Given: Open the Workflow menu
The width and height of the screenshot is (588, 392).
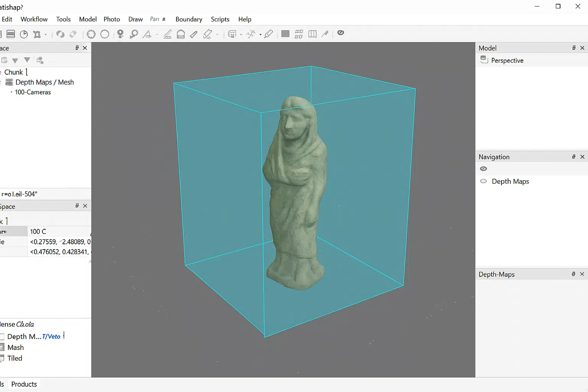Looking at the screenshot, I should click(34, 19).
